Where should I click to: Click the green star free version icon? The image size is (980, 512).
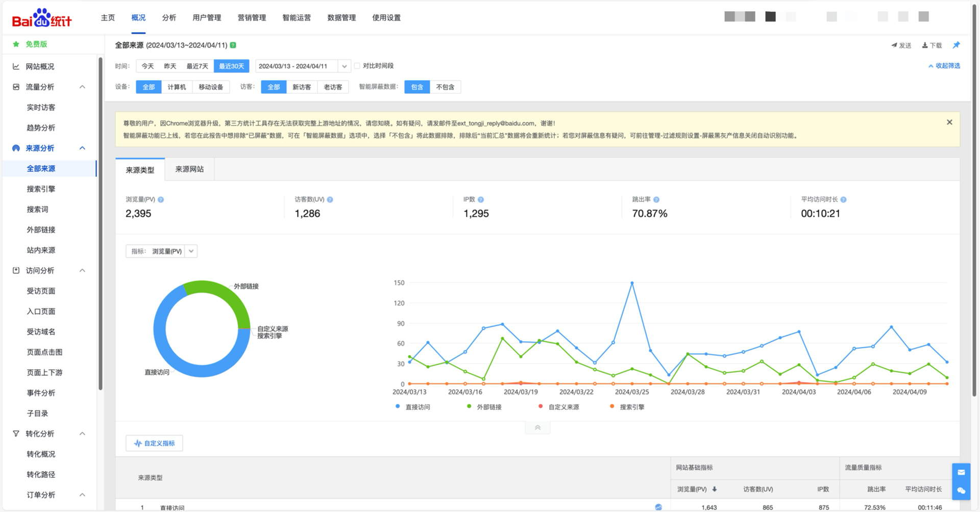click(x=16, y=44)
